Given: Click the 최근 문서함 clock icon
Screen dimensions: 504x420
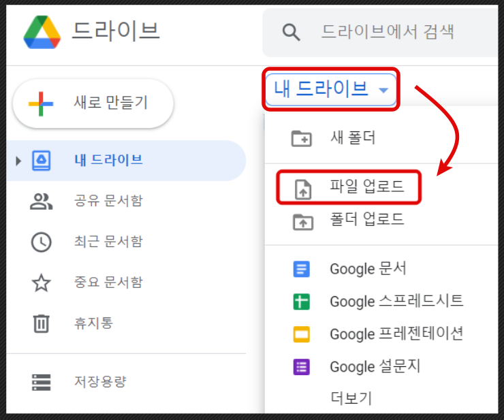Looking at the screenshot, I should pos(41,242).
